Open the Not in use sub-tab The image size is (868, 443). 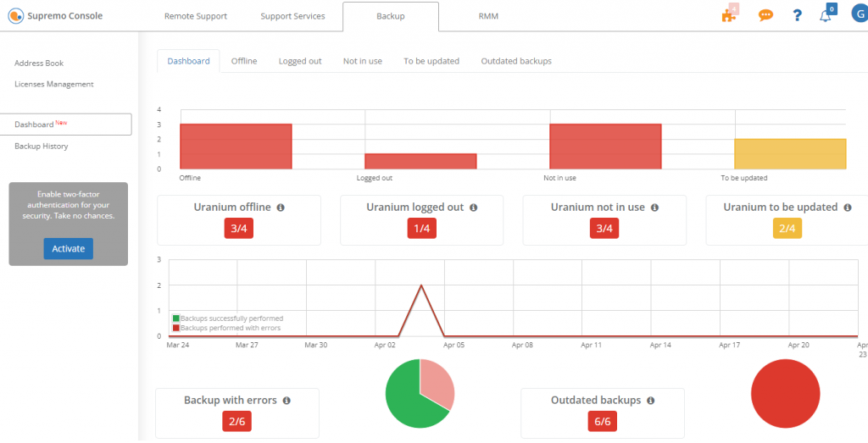point(363,61)
